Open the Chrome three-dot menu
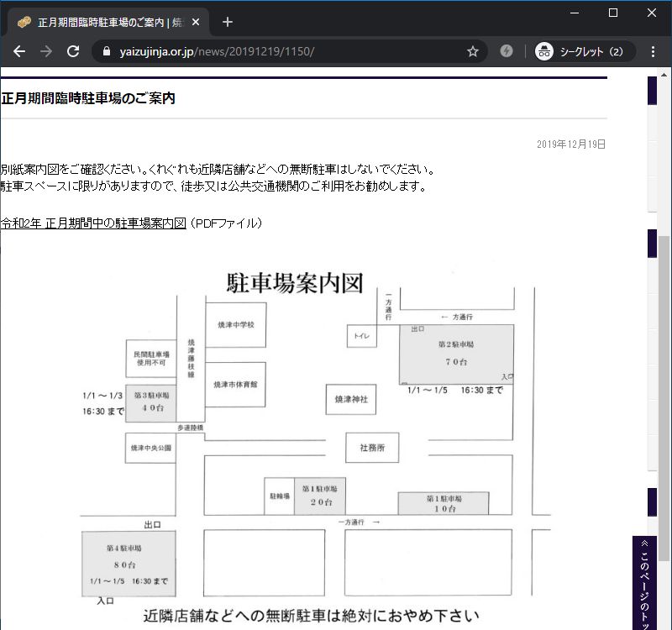This screenshot has width=672, height=630. pyautogui.click(x=653, y=51)
